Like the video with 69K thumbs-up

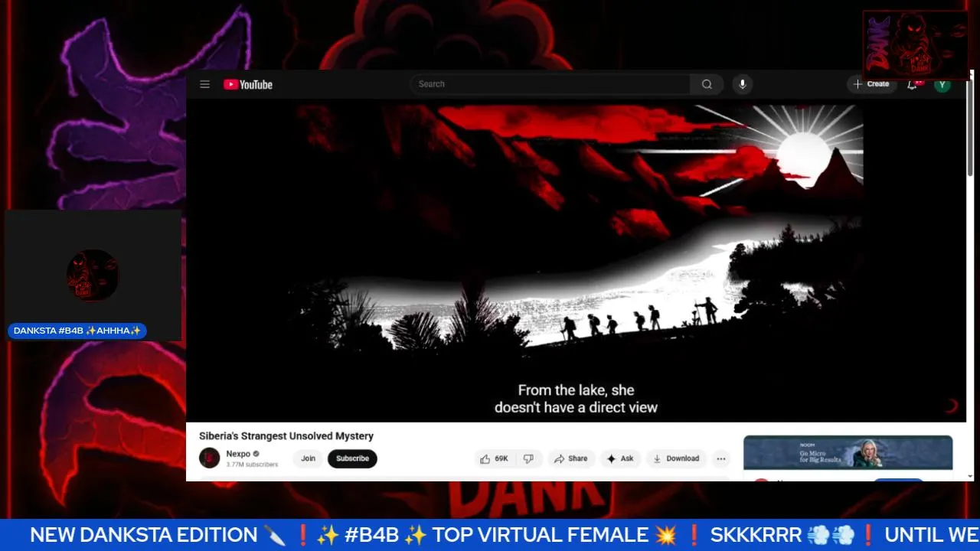495,458
